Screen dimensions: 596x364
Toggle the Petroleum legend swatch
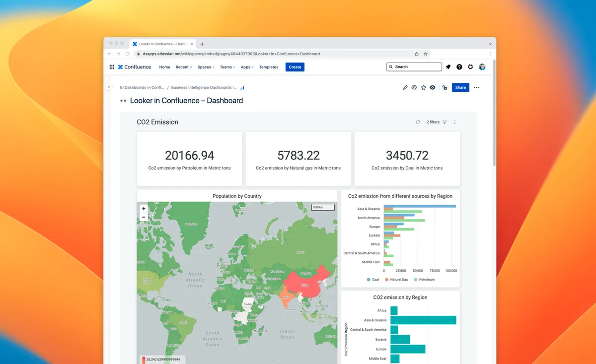click(x=415, y=280)
